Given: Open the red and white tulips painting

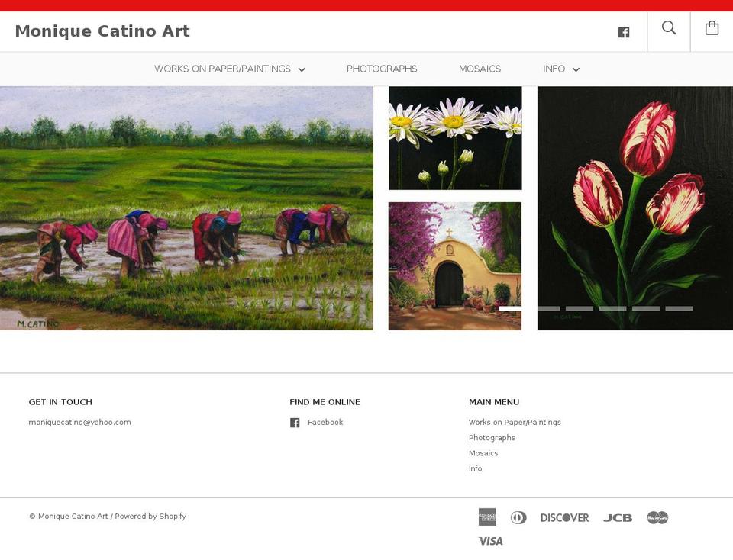Looking at the screenshot, I should click(635, 208).
